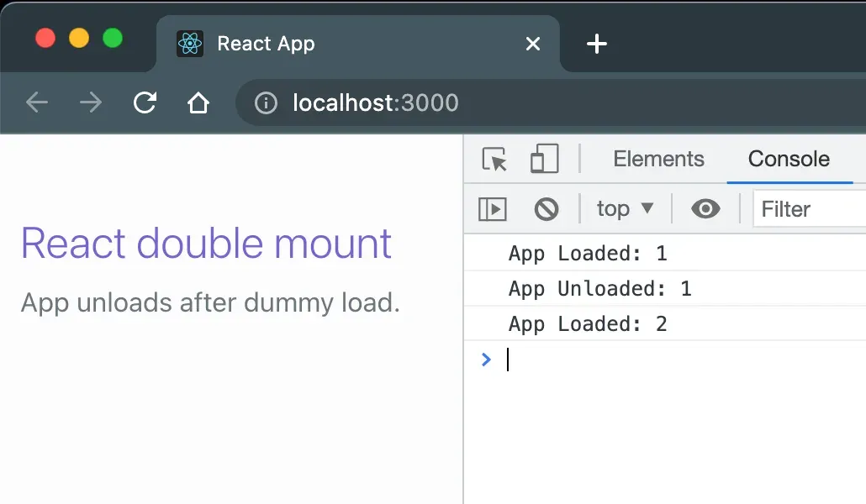Select the Console tab

(x=789, y=159)
